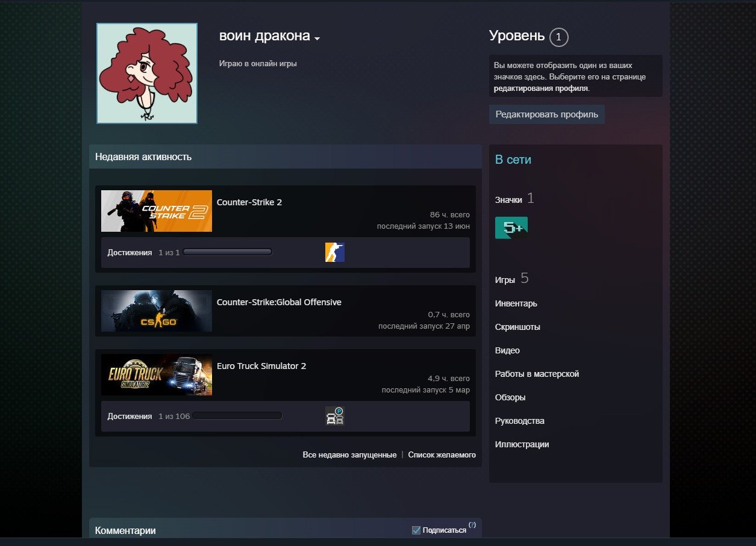Image resolution: width=756 pixels, height=546 pixels.
Task: Open the Иллюстрации link
Action: pyautogui.click(x=522, y=444)
